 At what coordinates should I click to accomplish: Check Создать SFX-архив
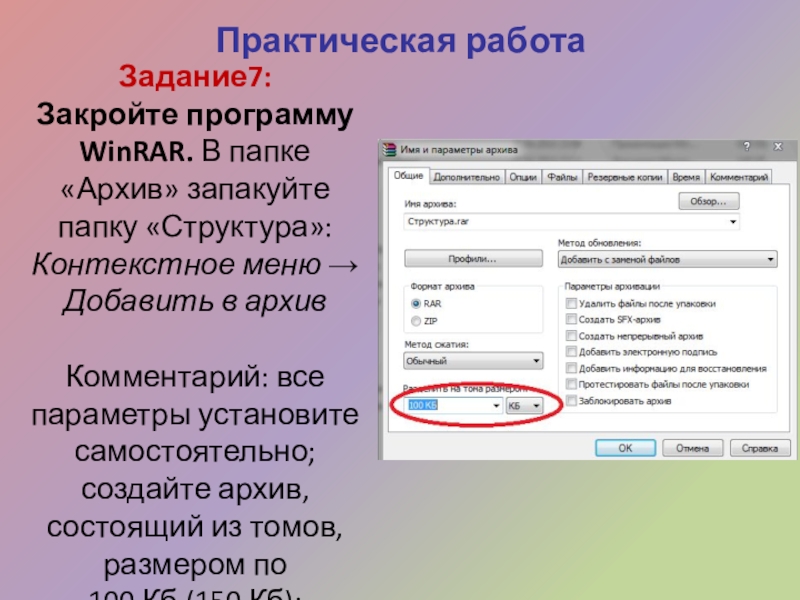pyautogui.click(x=571, y=319)
